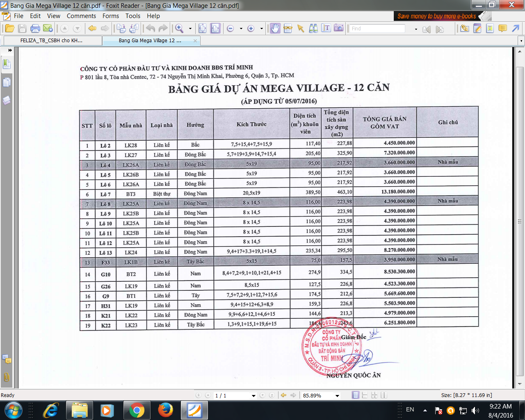
Task: Click the Email envelope icon
Action: tap(48, 28)
